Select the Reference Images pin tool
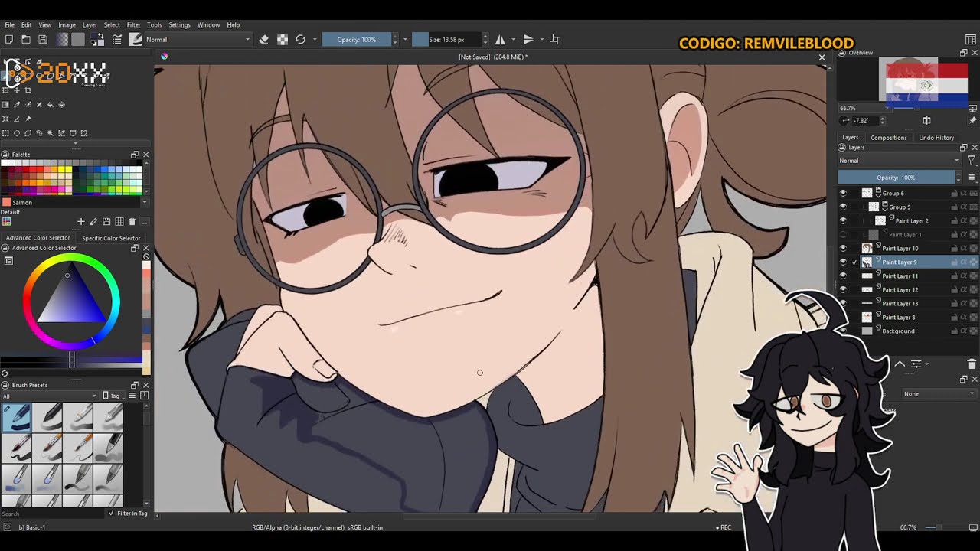The width and height of the screenshot is (980, 551). coord(28,119)
